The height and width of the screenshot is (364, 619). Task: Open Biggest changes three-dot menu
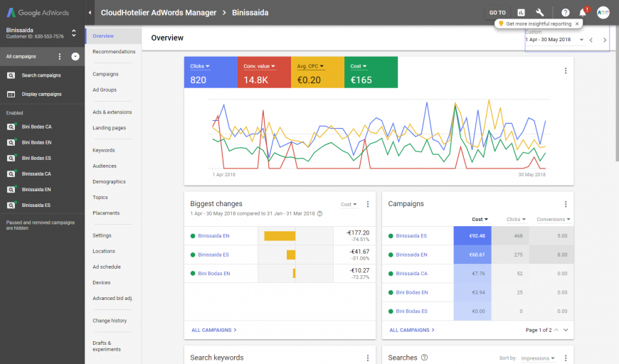368,204
